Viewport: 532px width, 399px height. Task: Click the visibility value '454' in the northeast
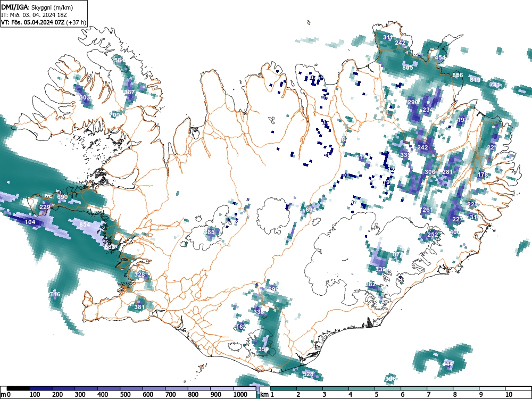[440, 57]
